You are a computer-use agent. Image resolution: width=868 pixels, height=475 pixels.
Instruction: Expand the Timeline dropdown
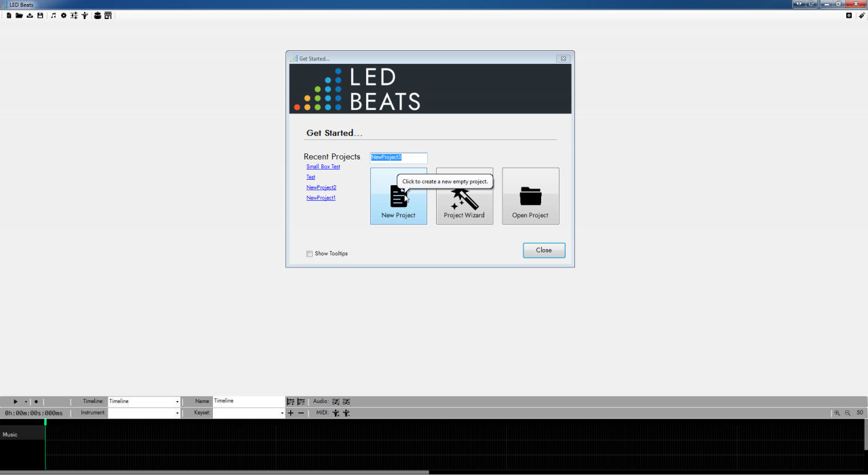[x=178, y=402]
